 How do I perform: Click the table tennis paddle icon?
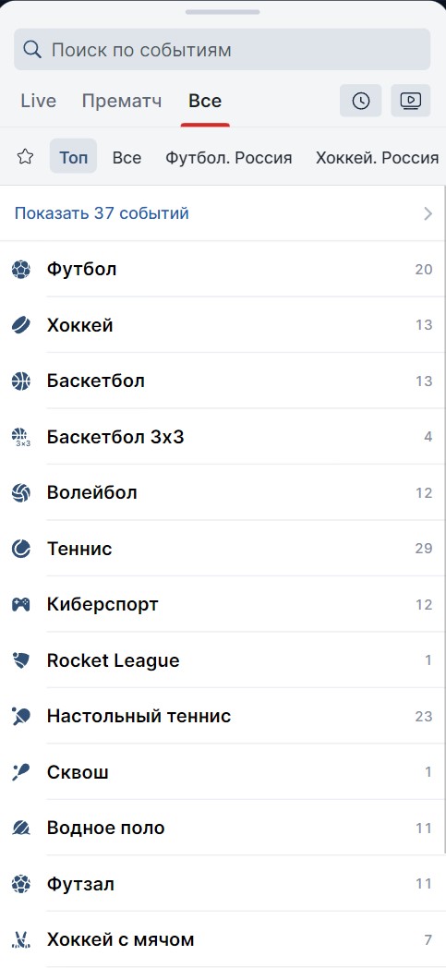[20, 716]
